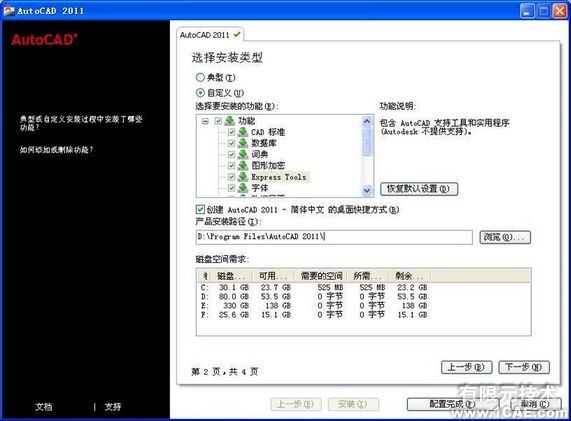Click the install icon beside CAD 标准
The height and width of the screenshot is (421, 571).
pyautogui.click(x=243, y=132)
